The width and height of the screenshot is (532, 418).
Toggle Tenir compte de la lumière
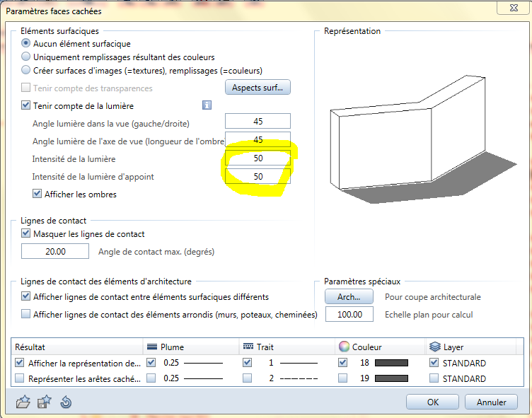pyautogui.click(x=25, y=105)
